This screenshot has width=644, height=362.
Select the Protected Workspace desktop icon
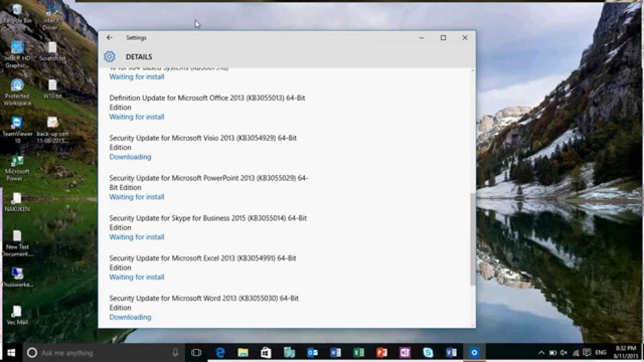coord(17,93)
